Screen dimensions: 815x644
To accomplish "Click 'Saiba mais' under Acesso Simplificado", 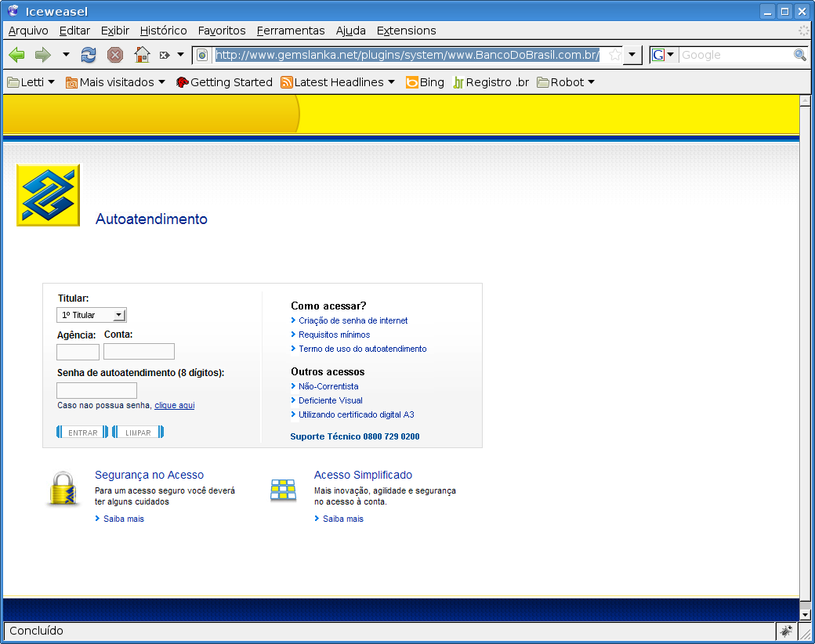I will point(343,519).
